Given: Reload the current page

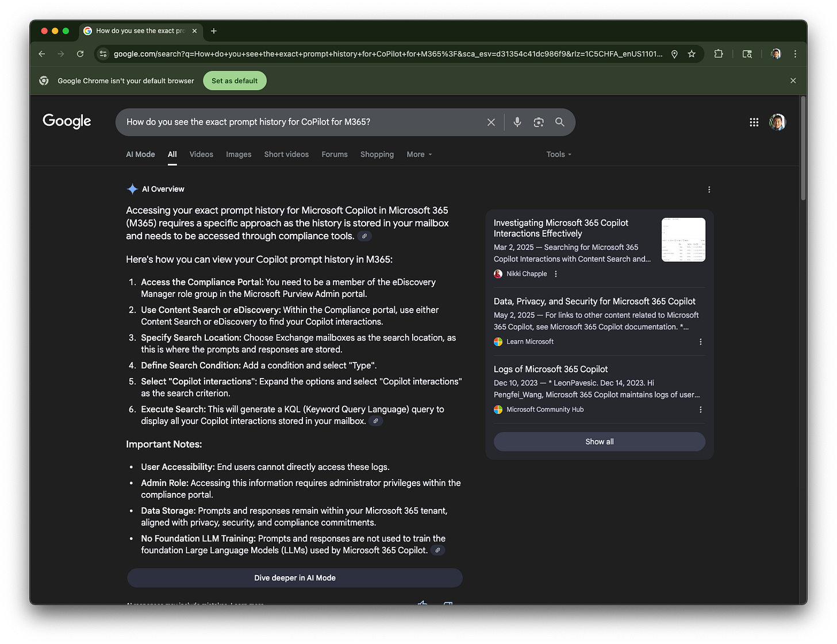Looking at the screenshot, I should [x=80, y=54].
